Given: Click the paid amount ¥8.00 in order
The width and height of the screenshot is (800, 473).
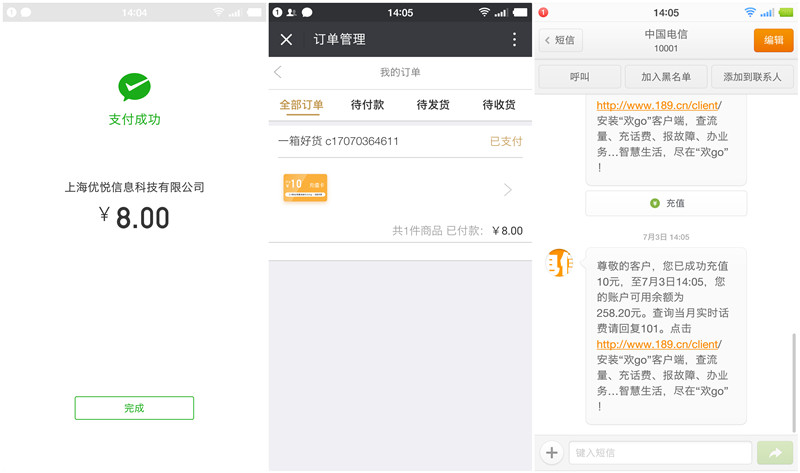Looking at the screenshot, I should coord(508,231).
